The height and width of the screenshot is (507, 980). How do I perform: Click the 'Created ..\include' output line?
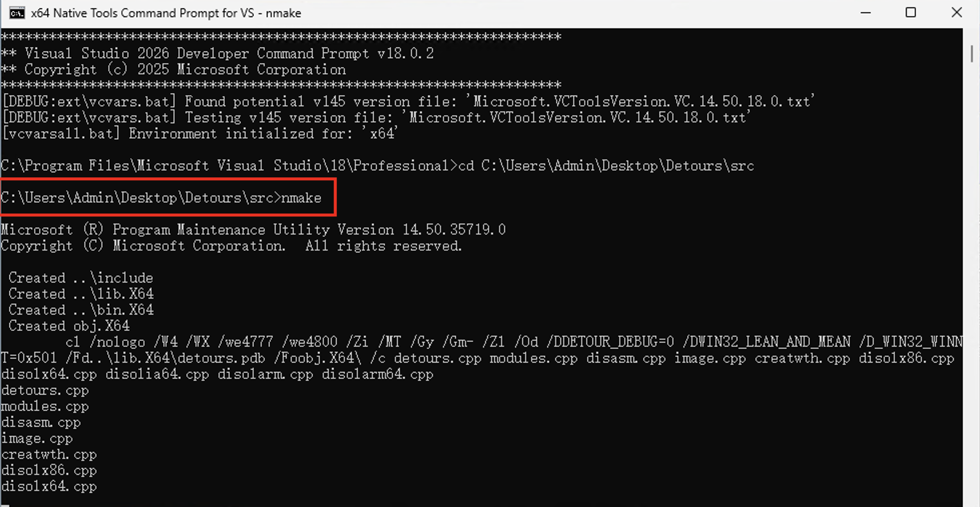pyautogui.click(x=81, y=278)
